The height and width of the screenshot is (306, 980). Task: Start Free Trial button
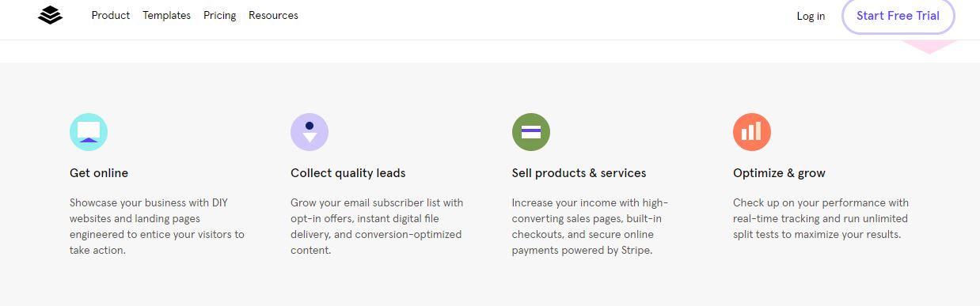tap(898, 16)
